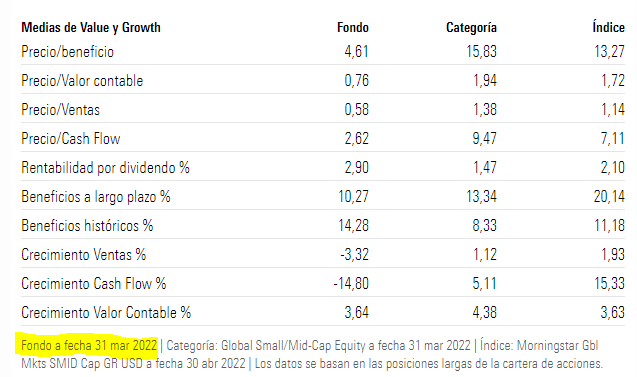Click the Fondo column header
637x377 pixels.
353,27
